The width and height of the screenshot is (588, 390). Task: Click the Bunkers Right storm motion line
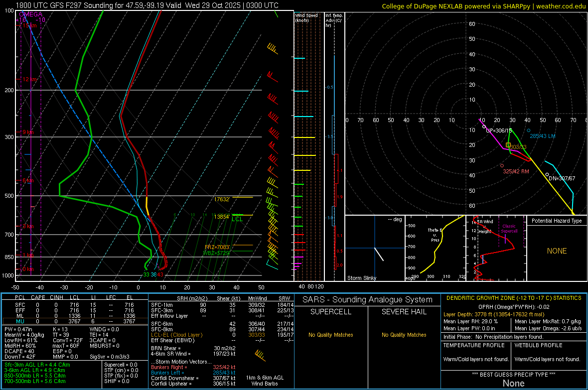click(193, 368)
